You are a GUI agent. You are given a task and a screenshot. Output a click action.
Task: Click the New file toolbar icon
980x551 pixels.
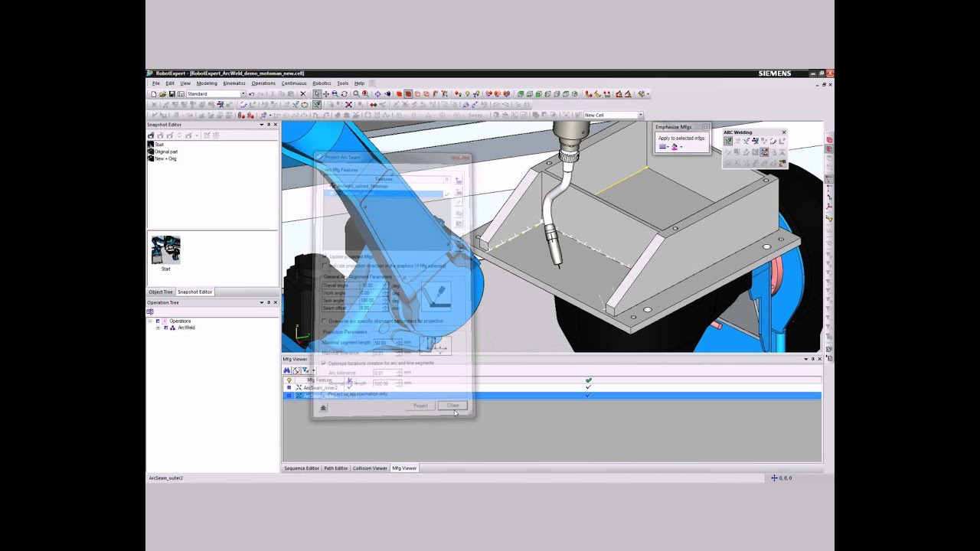[153, 94]
